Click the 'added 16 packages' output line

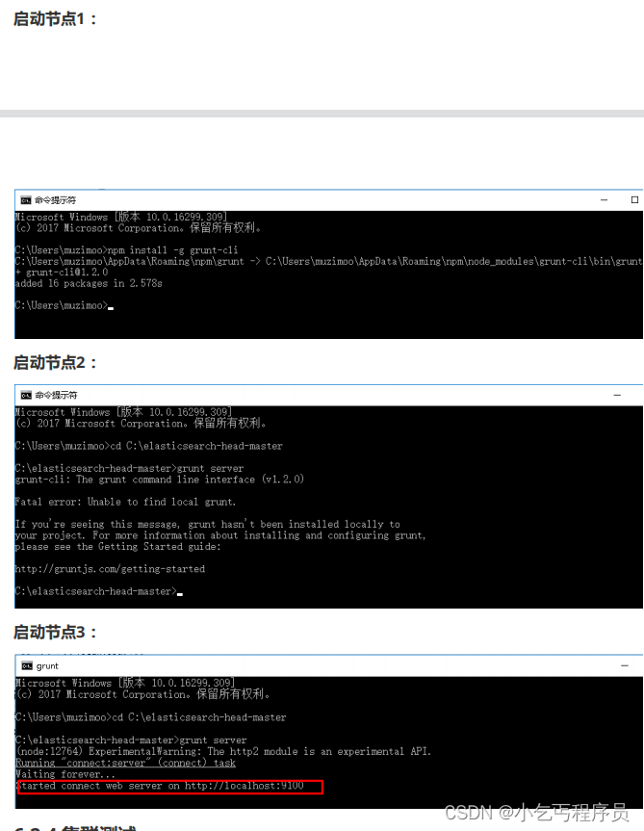click(x=89, y=283)
